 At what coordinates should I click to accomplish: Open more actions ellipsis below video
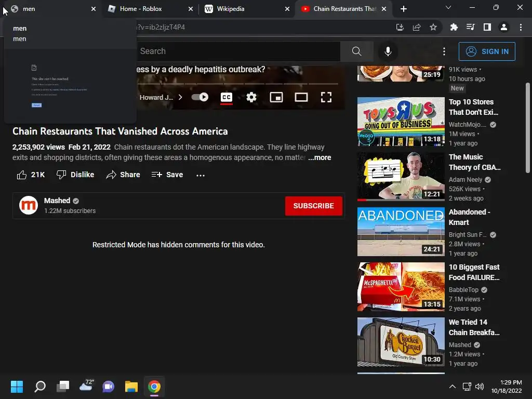[x=201, y=175]
